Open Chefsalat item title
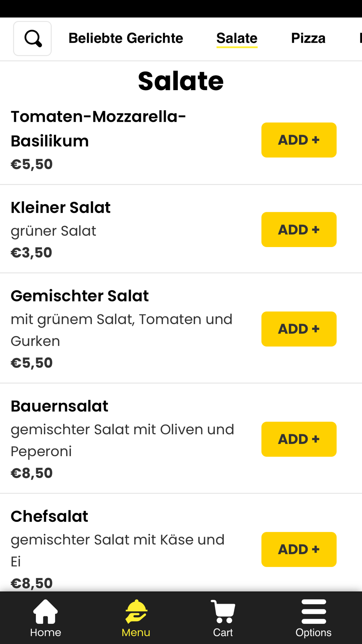The image size is (362, 644). click(x=49, y=516)
